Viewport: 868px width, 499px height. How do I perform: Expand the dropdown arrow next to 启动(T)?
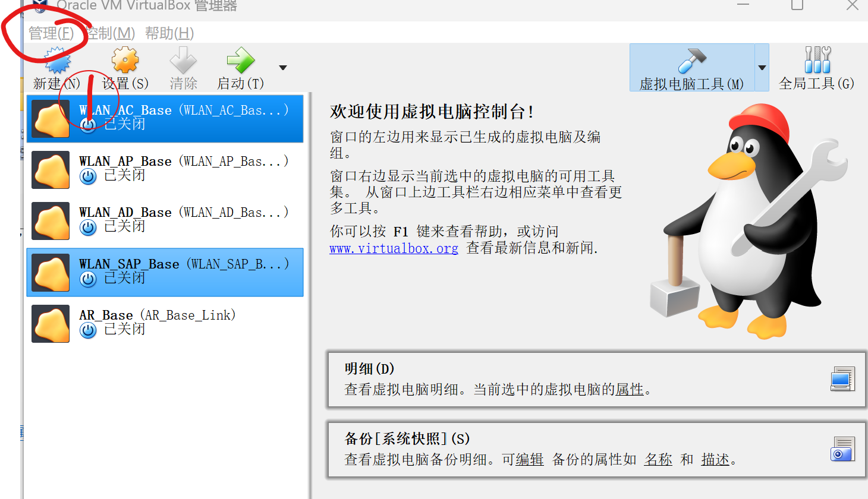283,68
